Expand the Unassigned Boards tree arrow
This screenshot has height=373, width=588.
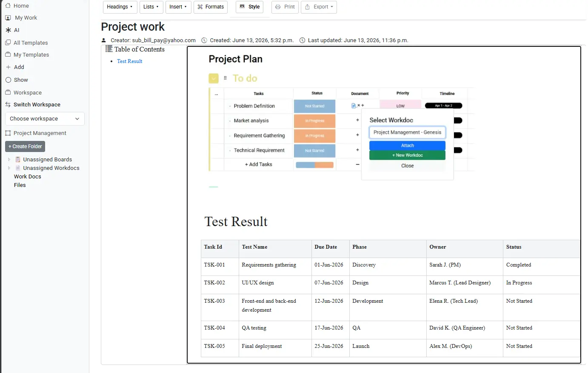[9, 159]
